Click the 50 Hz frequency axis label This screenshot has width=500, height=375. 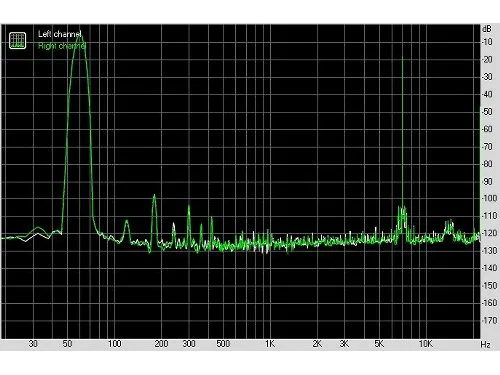(x=67, y=344)
